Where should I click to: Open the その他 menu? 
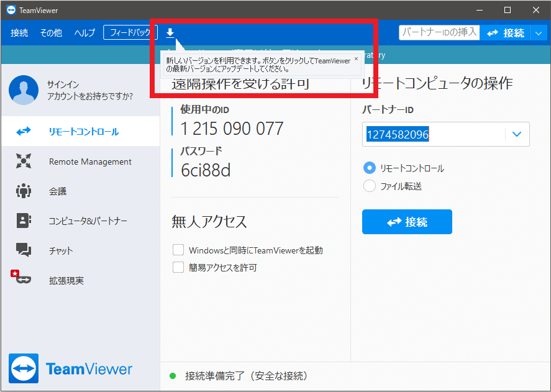point(51,33)
